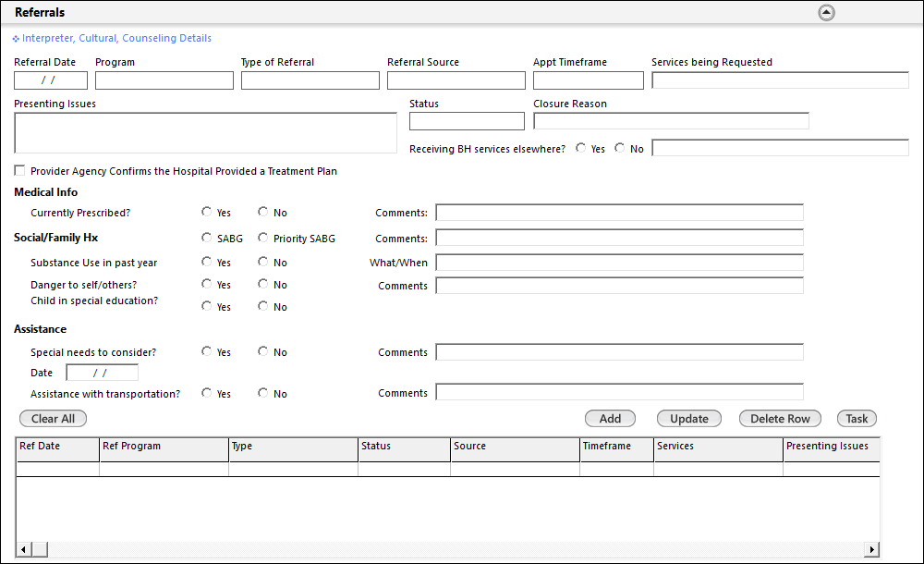Screen dimensions: 924x564
Task: Choose No for Assistance with transportation
Action: pyautogui.click(x=263, y=393)
